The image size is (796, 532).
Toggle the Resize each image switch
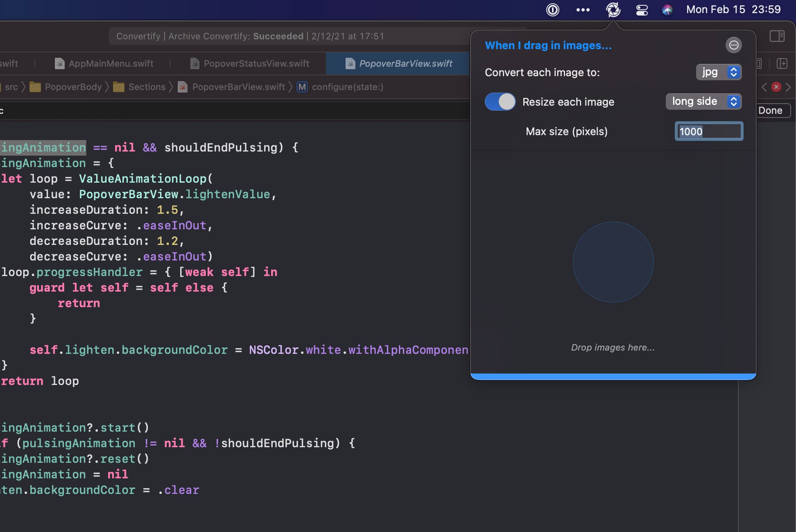click(x=500, y=102)
